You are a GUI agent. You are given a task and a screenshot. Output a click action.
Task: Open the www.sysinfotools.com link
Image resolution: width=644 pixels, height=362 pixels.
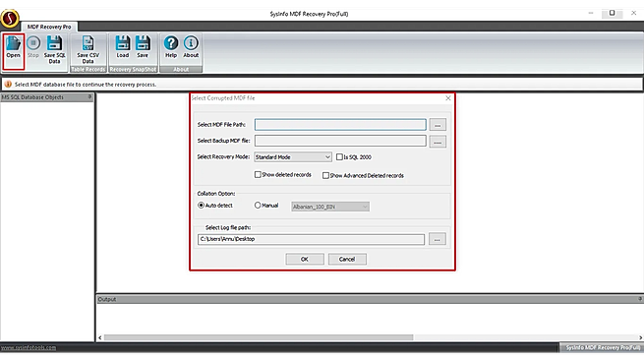pyautogui.click(x=29, y=347)
